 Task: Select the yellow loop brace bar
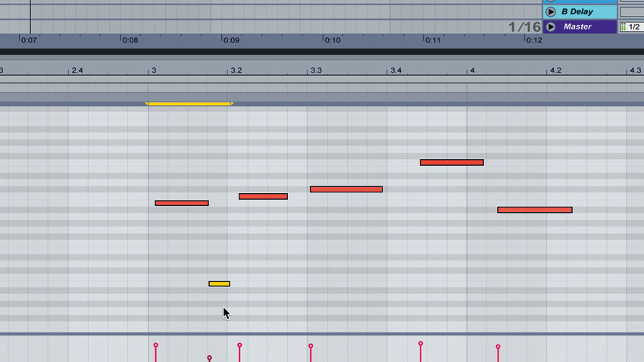pyautogui.click(x=189, y=104)
